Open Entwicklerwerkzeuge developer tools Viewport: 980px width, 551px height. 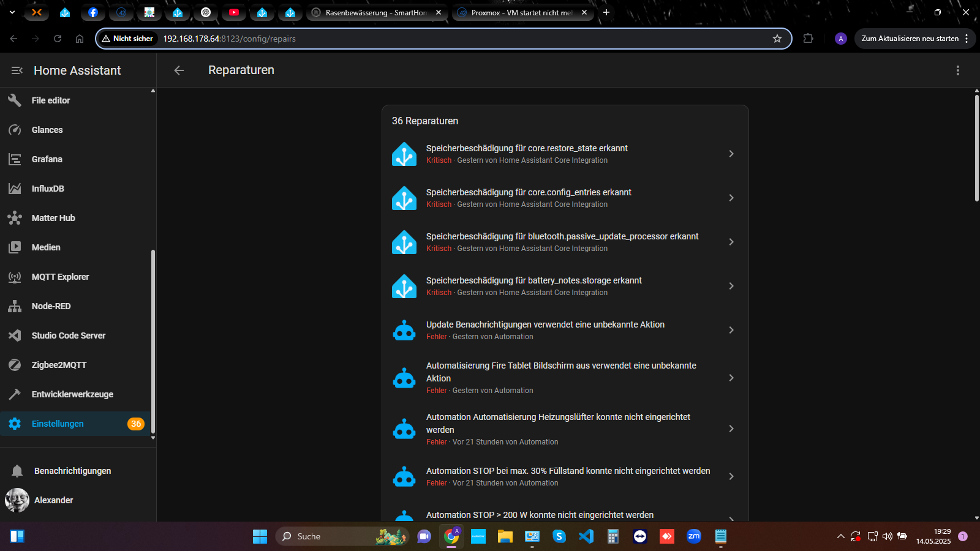coord(72,394)
